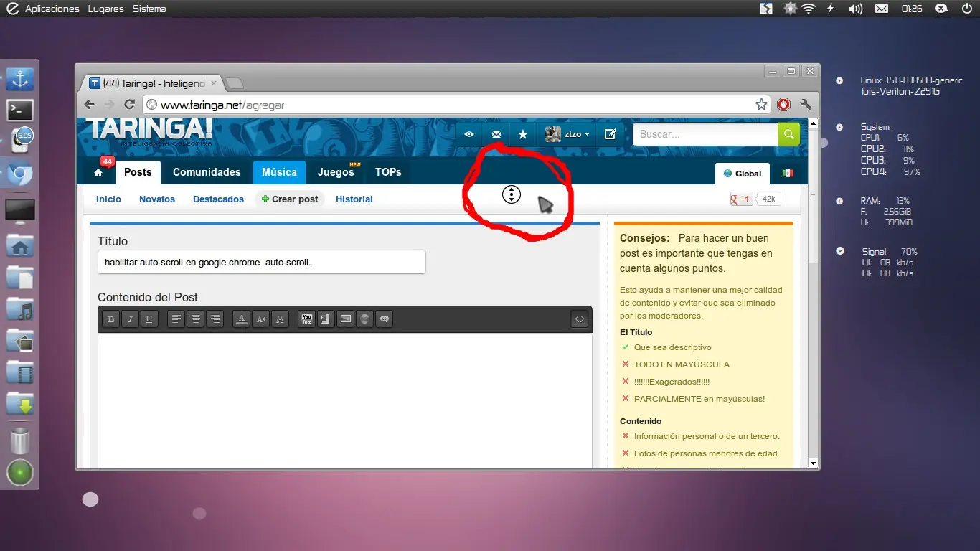Screen dimensions: 980x551
Task: Open the Aplicaciones menu
Action: point(52,9)
